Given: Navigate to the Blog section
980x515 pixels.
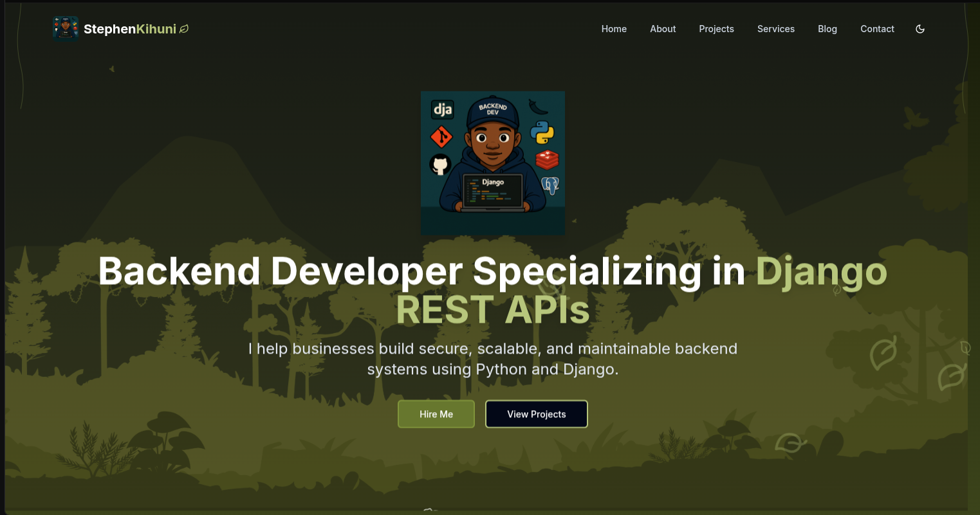Looking at the screenshot, I should point(827,29).
